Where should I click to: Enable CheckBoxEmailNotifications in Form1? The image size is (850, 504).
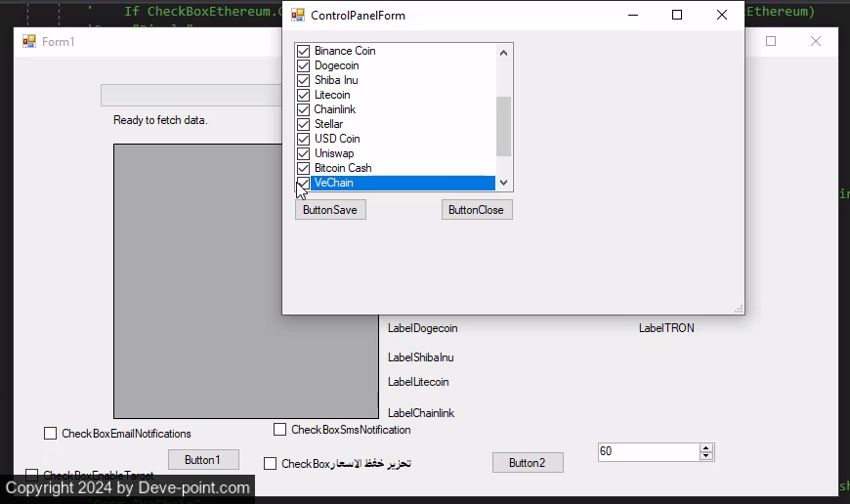[50, 434]
